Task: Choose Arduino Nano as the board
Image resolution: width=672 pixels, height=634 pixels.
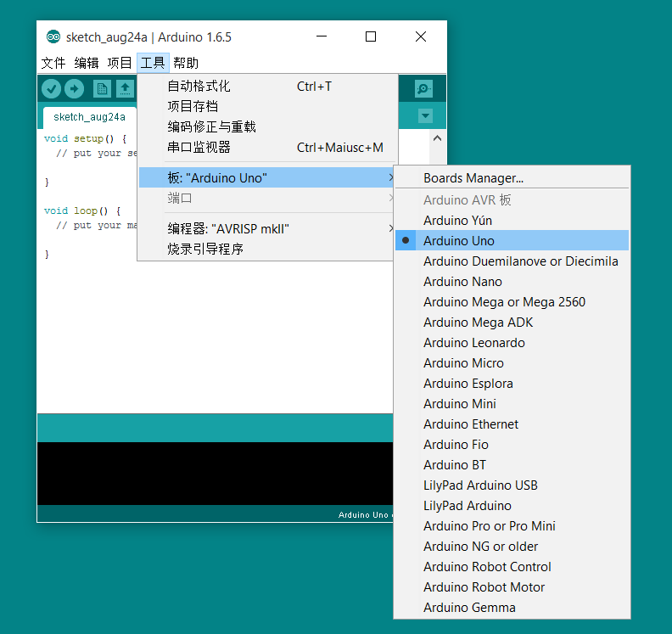Action: (x=462, y=282)
